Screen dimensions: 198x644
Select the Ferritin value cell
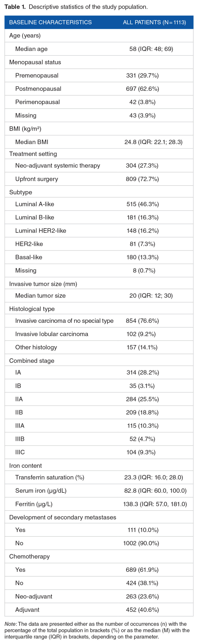[155, 504]
